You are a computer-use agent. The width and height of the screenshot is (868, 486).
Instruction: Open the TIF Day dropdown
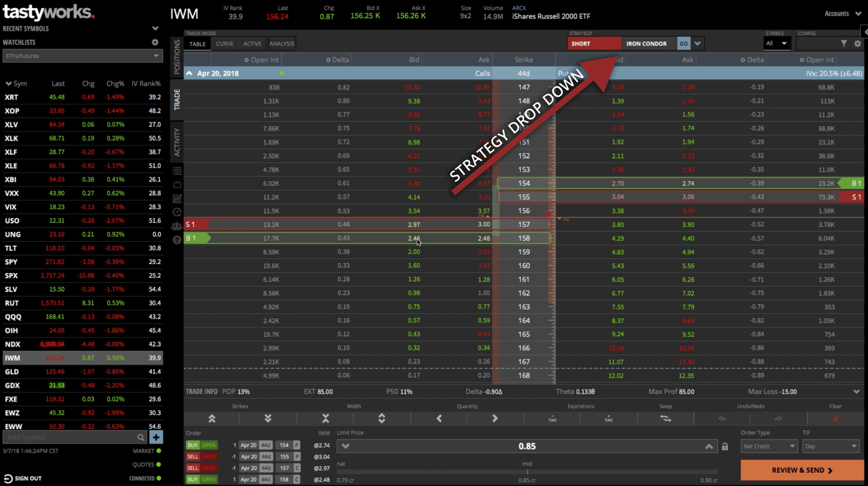(x=830, y=446)
